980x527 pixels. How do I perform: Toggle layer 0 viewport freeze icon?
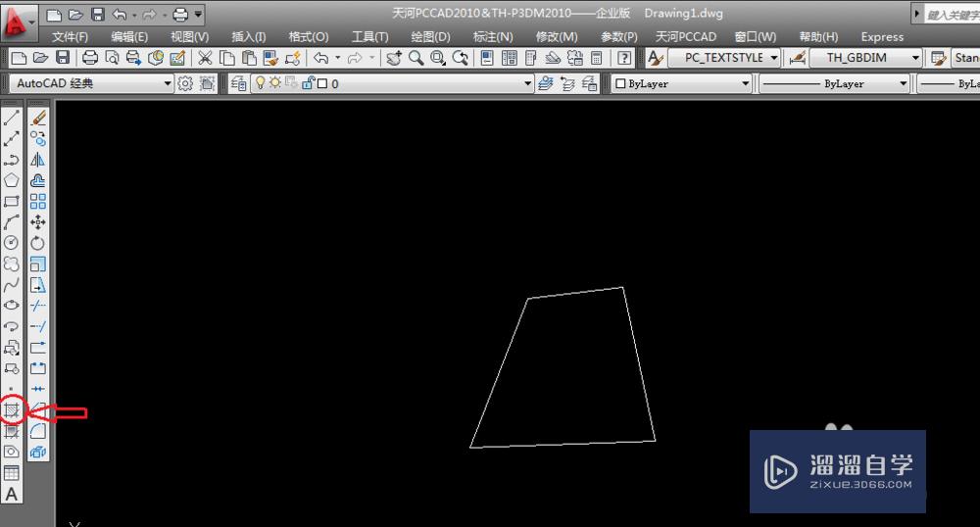[x=291, y=83]
